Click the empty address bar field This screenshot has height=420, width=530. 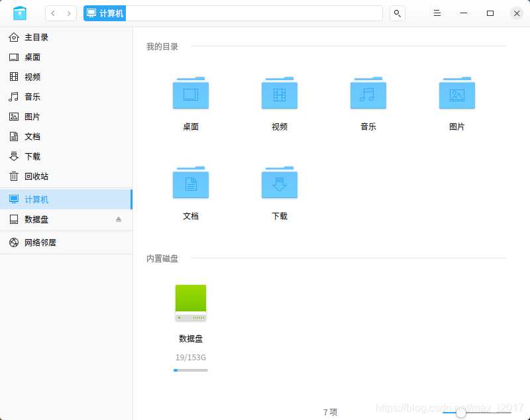(x=254, y=13)
